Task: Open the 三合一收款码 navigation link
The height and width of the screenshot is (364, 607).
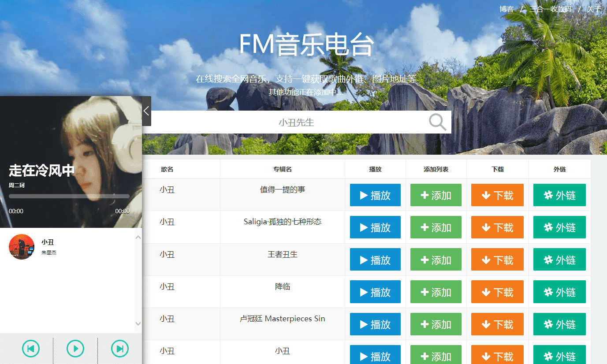Action: click(x=550, y=9)
